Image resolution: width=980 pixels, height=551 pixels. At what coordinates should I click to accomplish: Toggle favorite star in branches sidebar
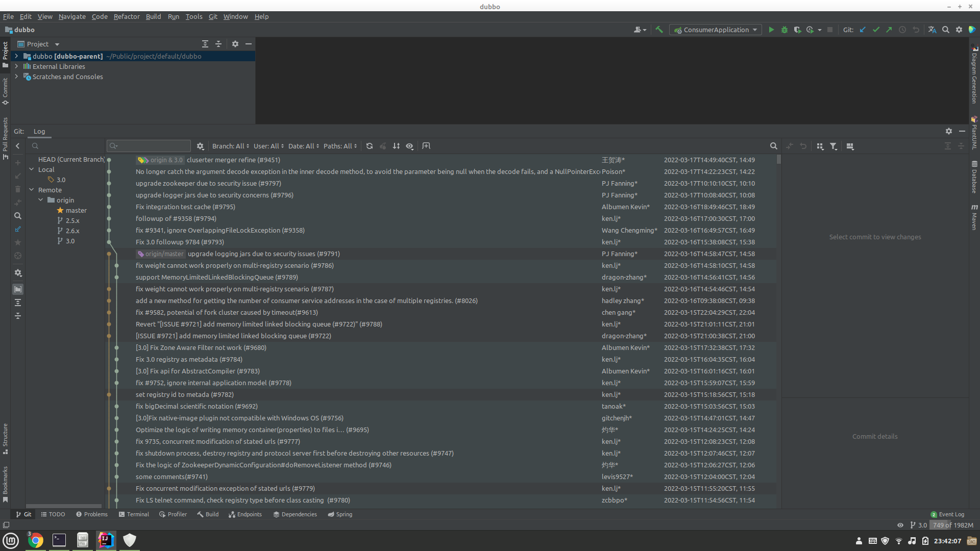point(17,242)
